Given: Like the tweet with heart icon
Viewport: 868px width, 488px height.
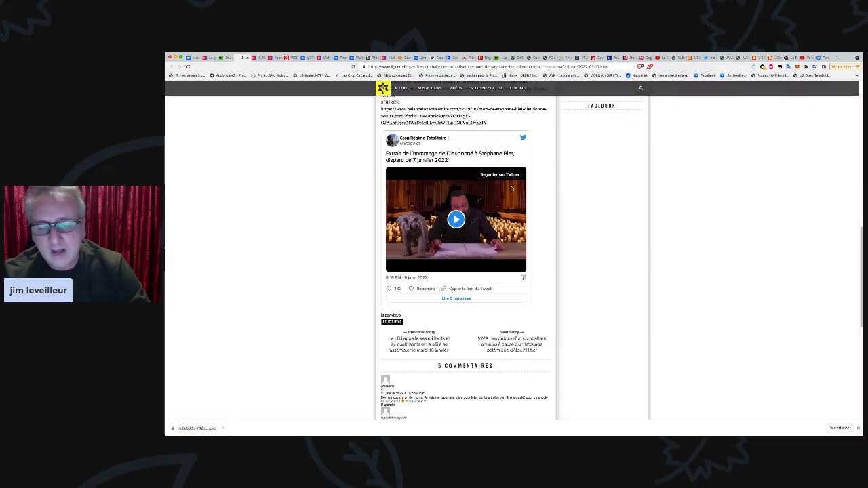Looking at the screenshot, I should coord(389,289).
